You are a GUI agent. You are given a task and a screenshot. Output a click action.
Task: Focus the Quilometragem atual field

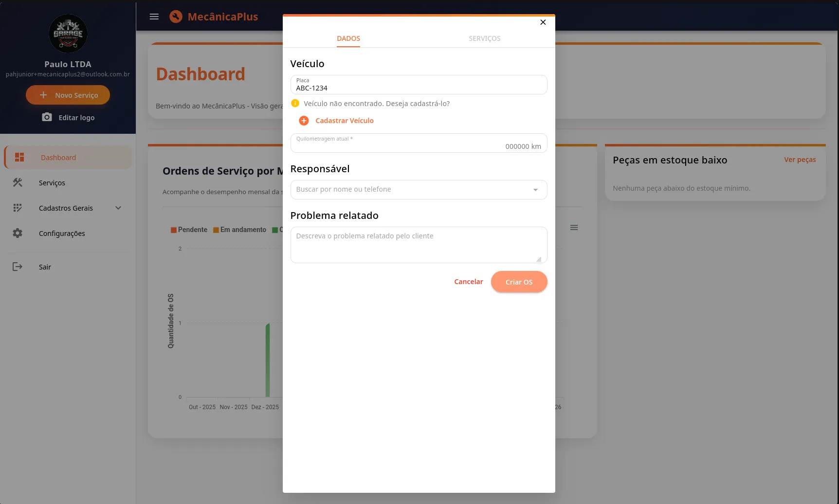coord(419,143)
